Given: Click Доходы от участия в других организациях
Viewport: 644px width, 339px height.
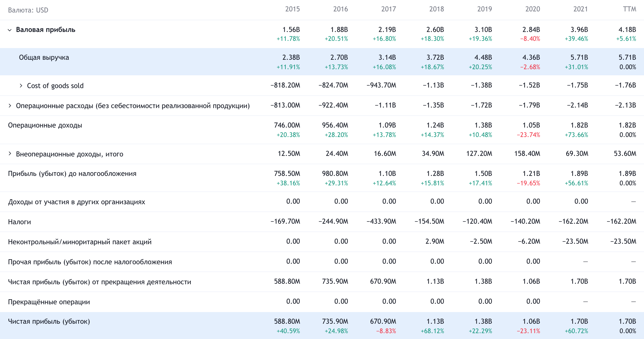Looking at the screenshot, I should point(76,202).
